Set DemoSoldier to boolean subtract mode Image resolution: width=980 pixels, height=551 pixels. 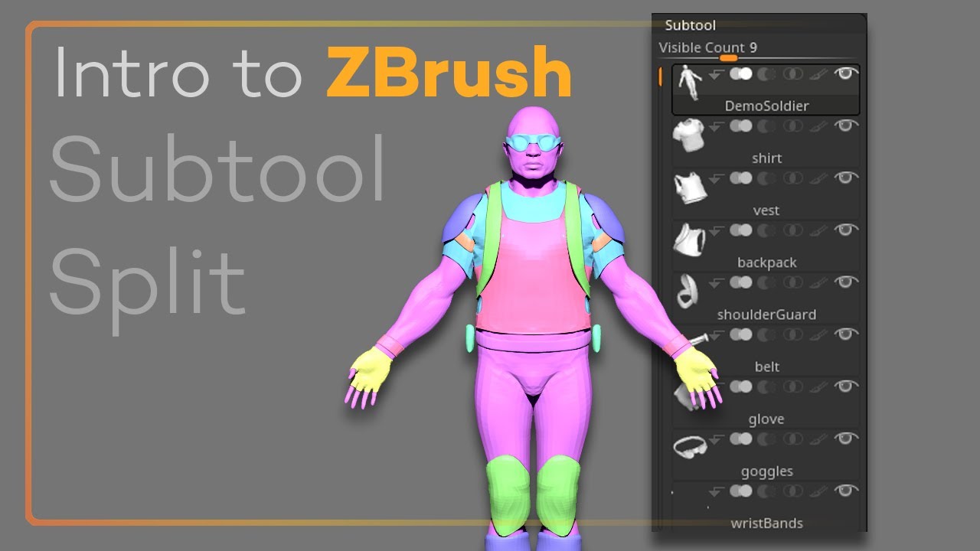click(767, 74)
